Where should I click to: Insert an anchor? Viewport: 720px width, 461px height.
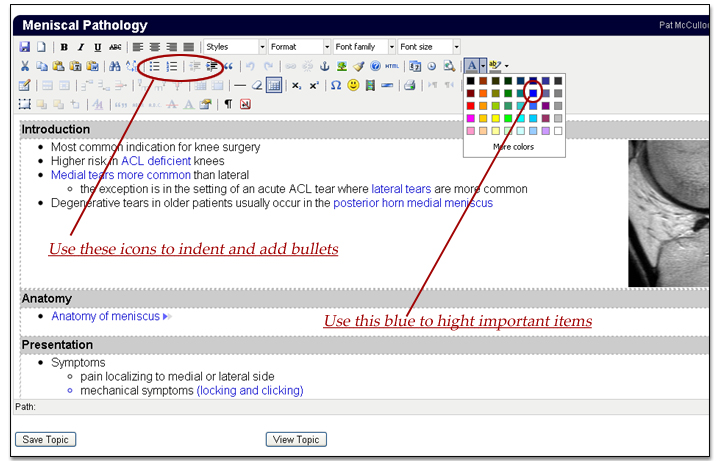[325, 66]
